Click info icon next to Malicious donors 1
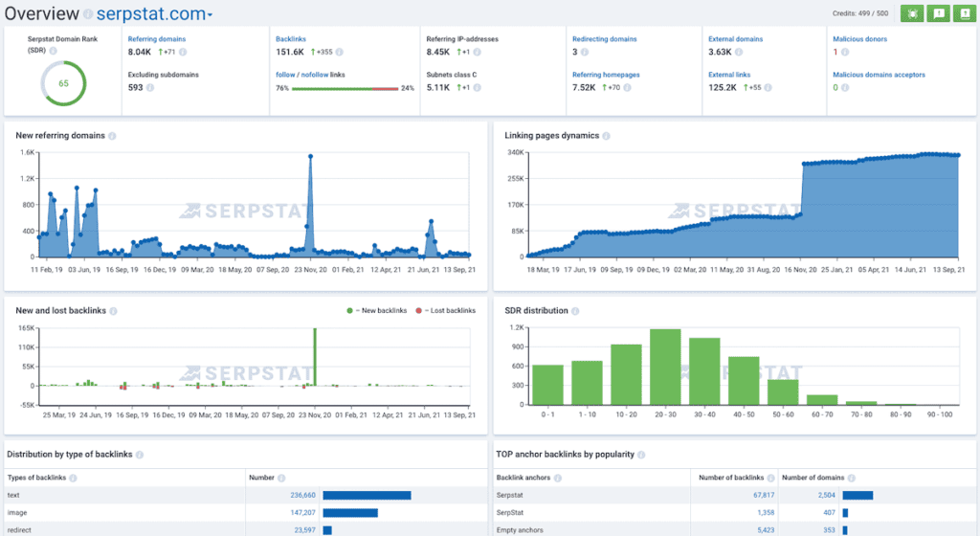Screen dimensions: 980x536 tap(844, 52)
